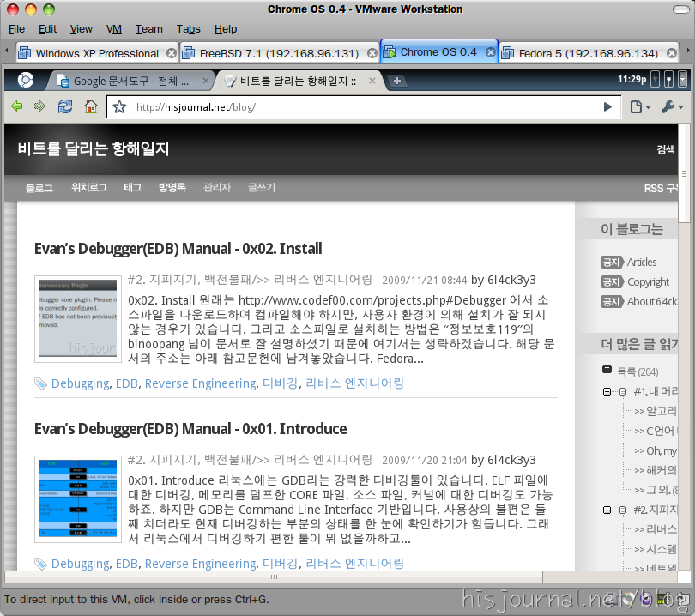The width and height of the screenshot is (695, 616).
Task: Bookmark page with the star icon
Action: coord(119,106)
